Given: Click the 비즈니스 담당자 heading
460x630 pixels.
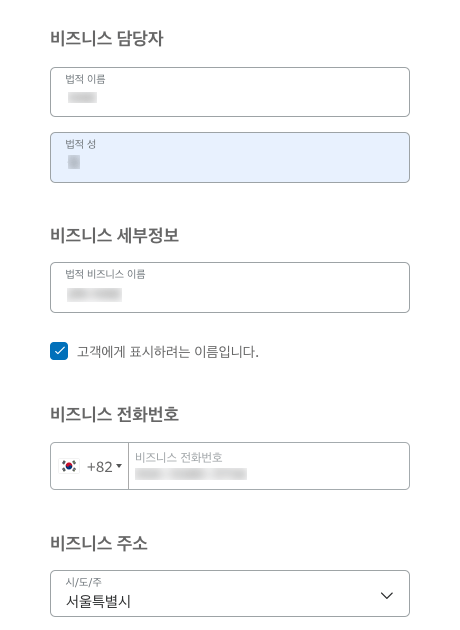Looking at the screenshot, I should [x=106, y=39].
